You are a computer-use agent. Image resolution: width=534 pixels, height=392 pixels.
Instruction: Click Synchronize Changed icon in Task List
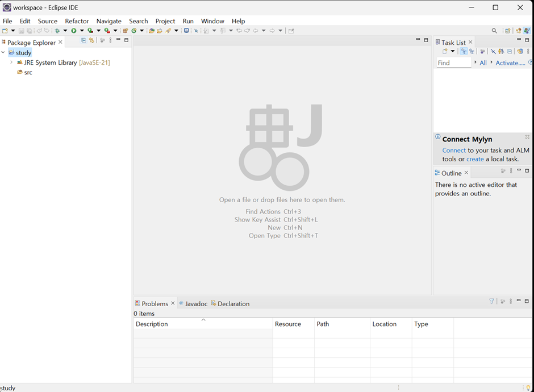point(520,52)
